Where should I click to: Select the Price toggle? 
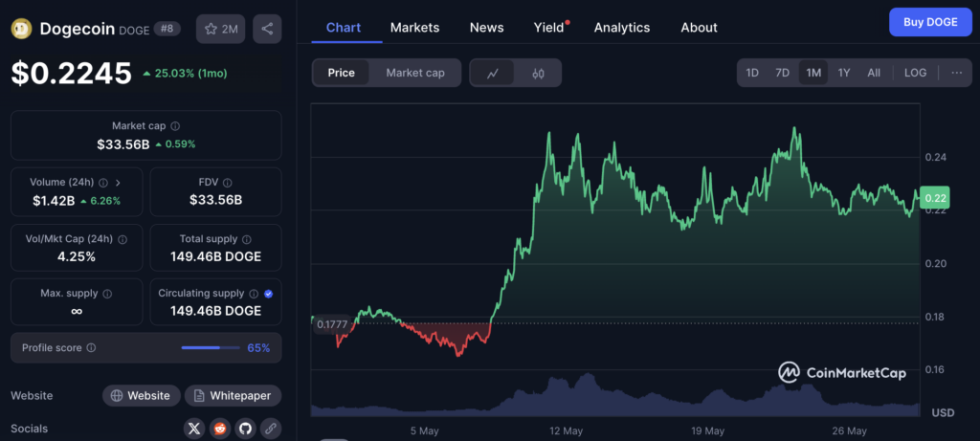342,73
